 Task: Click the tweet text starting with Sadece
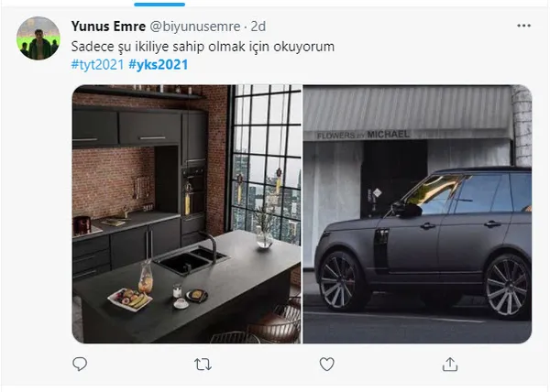(x=203, y=47)
